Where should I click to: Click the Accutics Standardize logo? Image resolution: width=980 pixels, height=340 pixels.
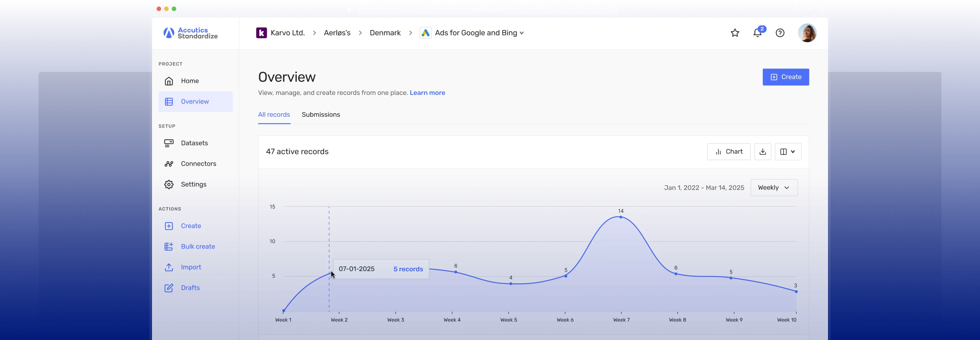(191, 33)
